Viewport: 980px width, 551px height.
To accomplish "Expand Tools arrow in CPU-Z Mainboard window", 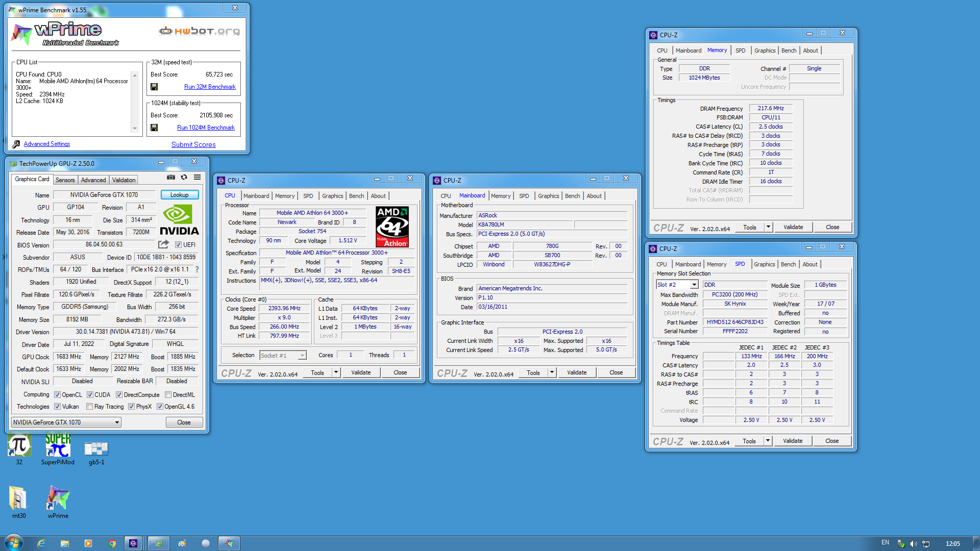I will (552, 372).
